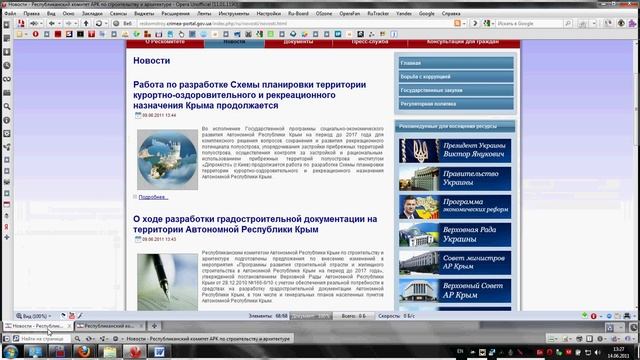The width and height of the screenshot is (640, 360).
Task: Open the Файл menu
Action: [x=10, y=13]
